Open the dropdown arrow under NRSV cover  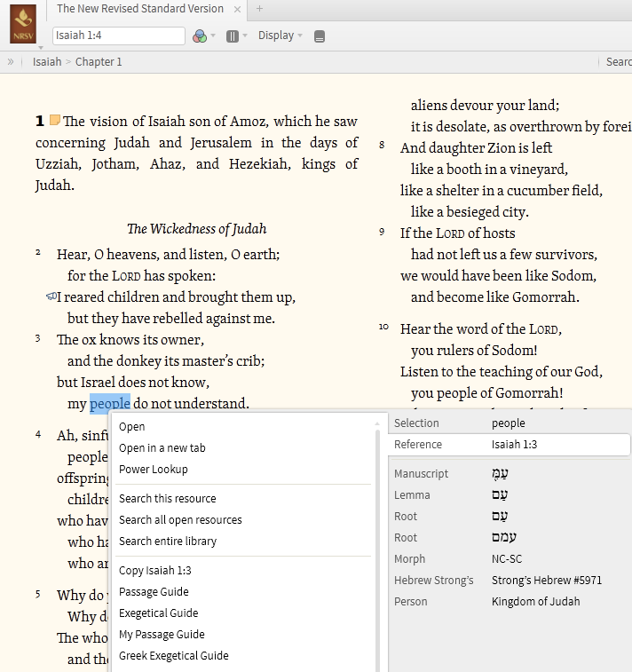(41, 48)
